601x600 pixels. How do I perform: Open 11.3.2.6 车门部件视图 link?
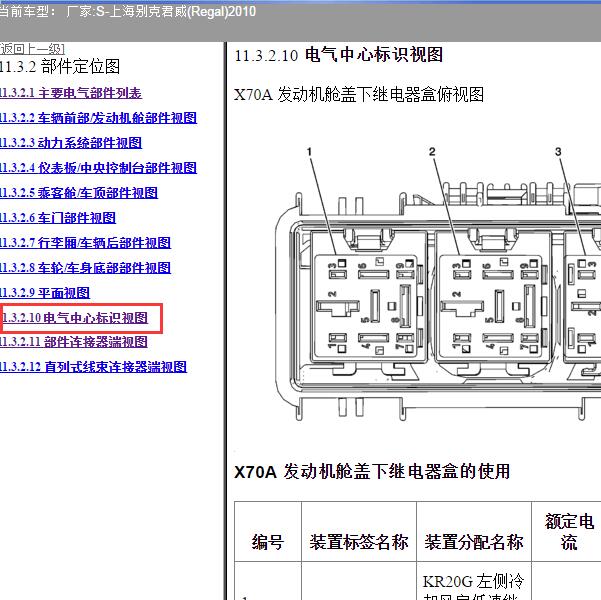tap(58, 218)
